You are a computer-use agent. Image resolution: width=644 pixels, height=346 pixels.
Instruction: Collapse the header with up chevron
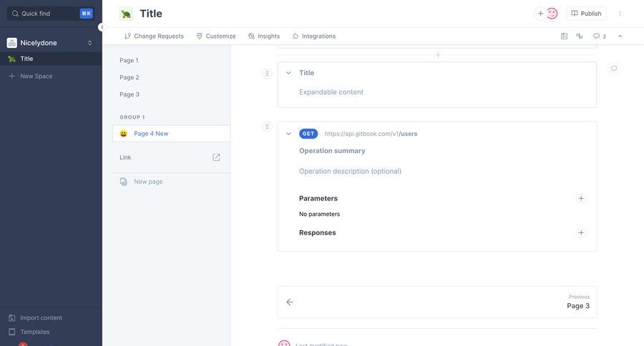click(620, 36)
